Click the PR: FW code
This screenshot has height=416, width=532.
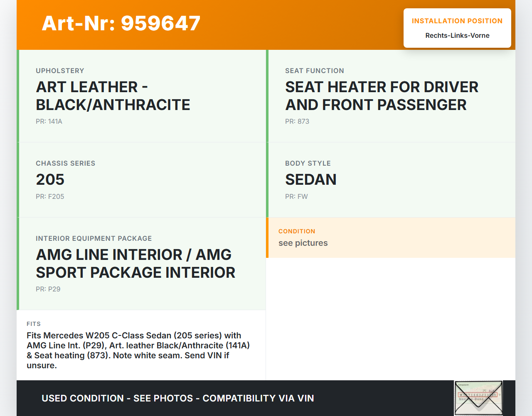click(296, 197)
